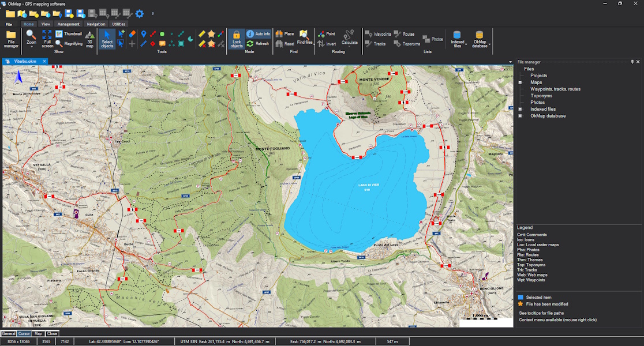Click the ruler with red X icon
Image resolution: width=644 pixels, height=346 pixels.
[x=201, y=43]
